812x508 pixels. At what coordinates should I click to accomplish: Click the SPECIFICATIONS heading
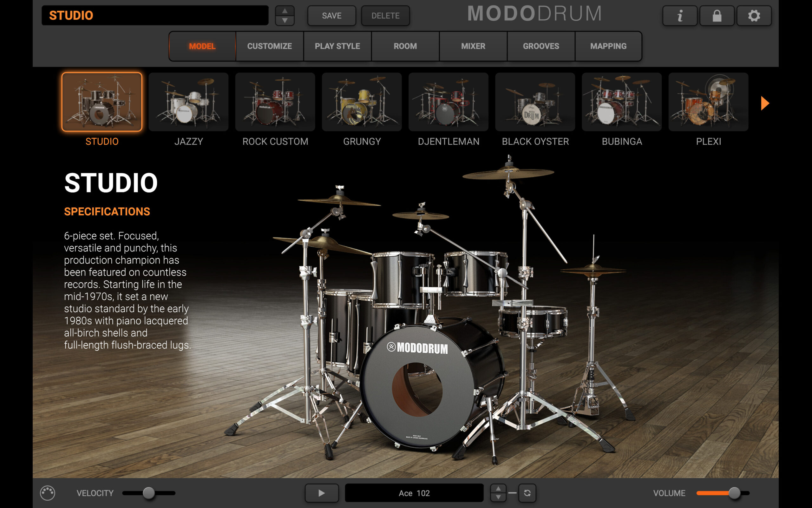coord(107,211)
